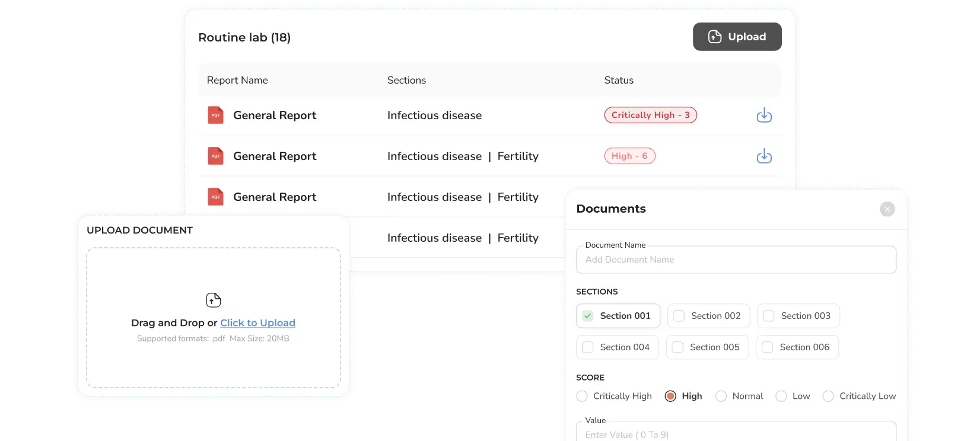Check the Section 002 checkbox
This screenshot has height=441, width=980.
679,316
